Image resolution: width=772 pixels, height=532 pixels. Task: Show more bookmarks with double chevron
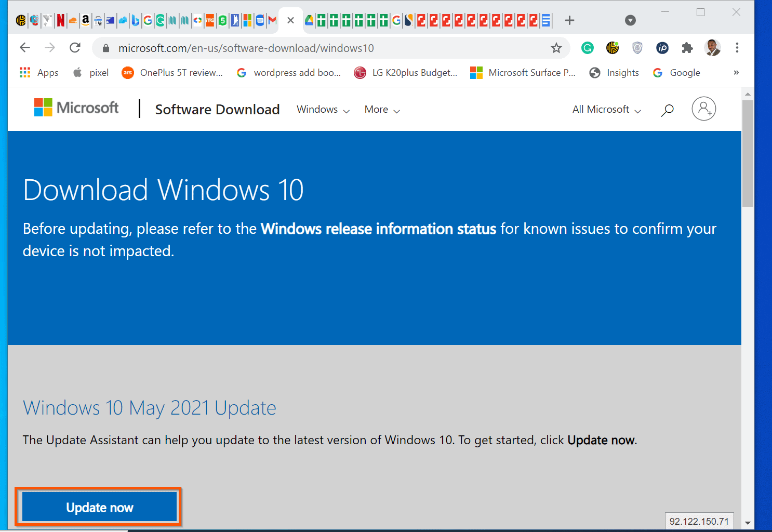pyautogui.click(x=736, y=73)
